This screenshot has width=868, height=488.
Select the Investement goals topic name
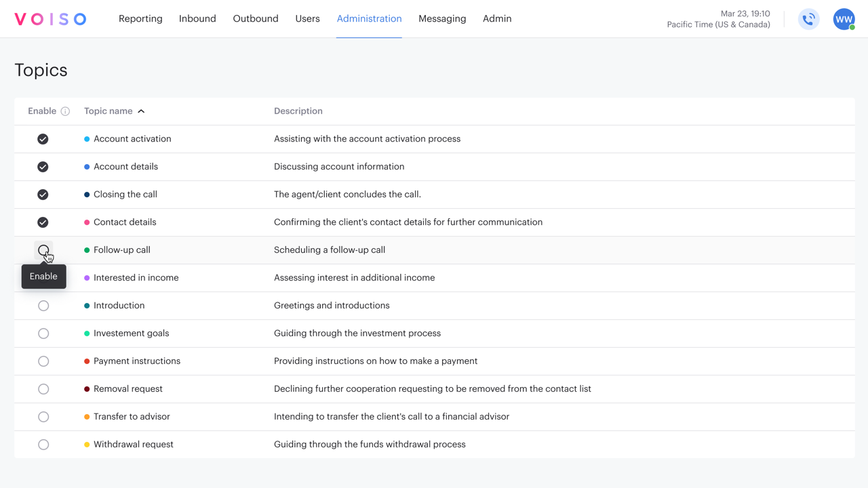tap(132, 333)
